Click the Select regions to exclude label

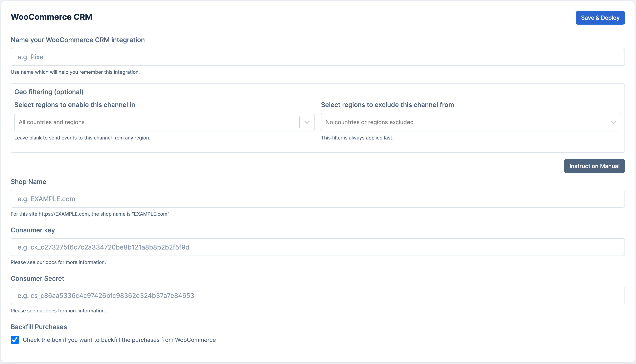click(x=387, y=105)
